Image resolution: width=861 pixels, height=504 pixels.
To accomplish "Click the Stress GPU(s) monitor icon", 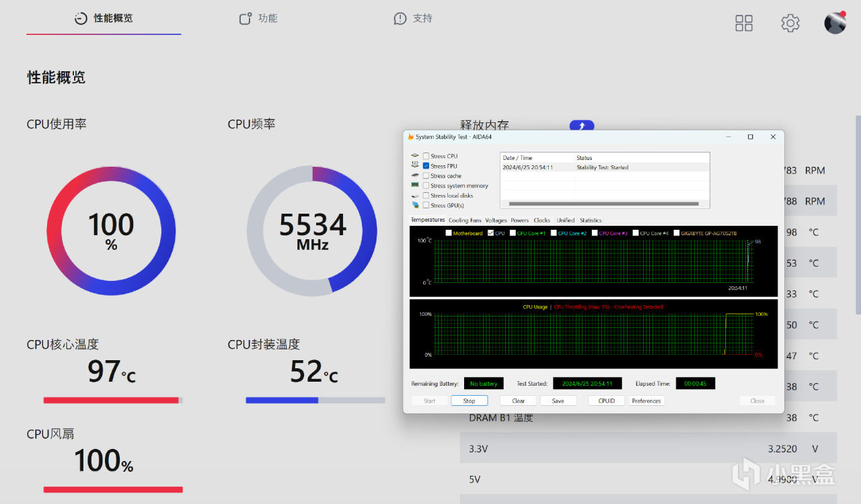I will (415, 205).
